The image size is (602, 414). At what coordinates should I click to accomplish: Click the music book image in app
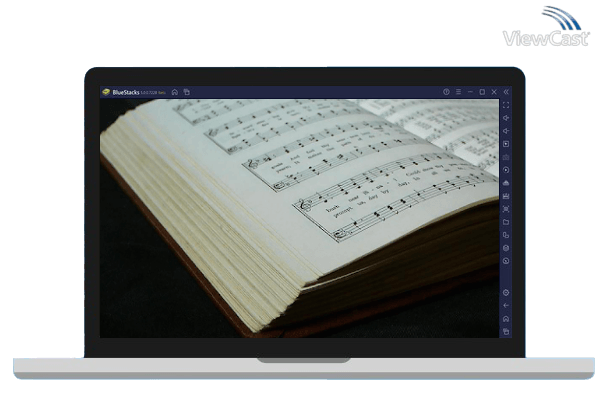[299, 219]
